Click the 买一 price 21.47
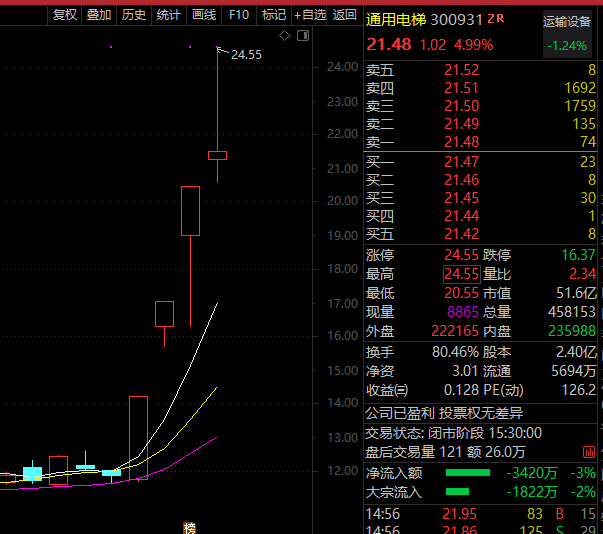Screen dimensions: 603x534 [x=461, y=162]
